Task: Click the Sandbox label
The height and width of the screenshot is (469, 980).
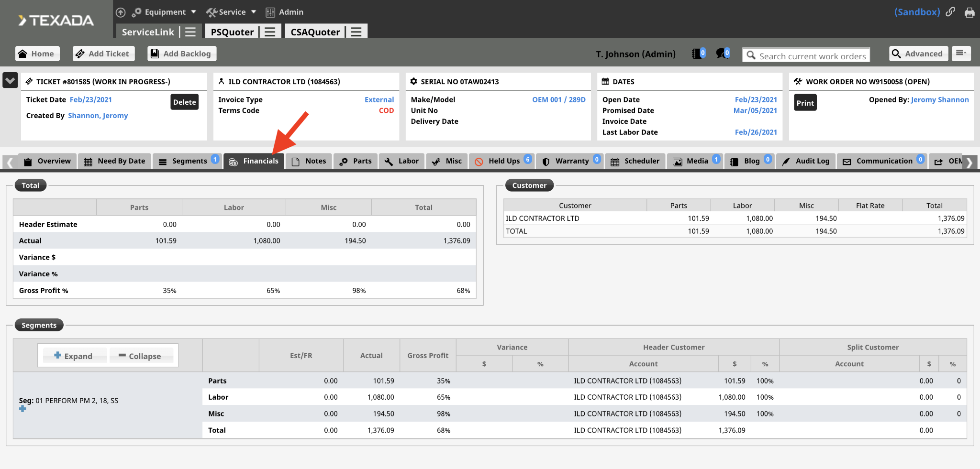Action: (x=917, y=12)
